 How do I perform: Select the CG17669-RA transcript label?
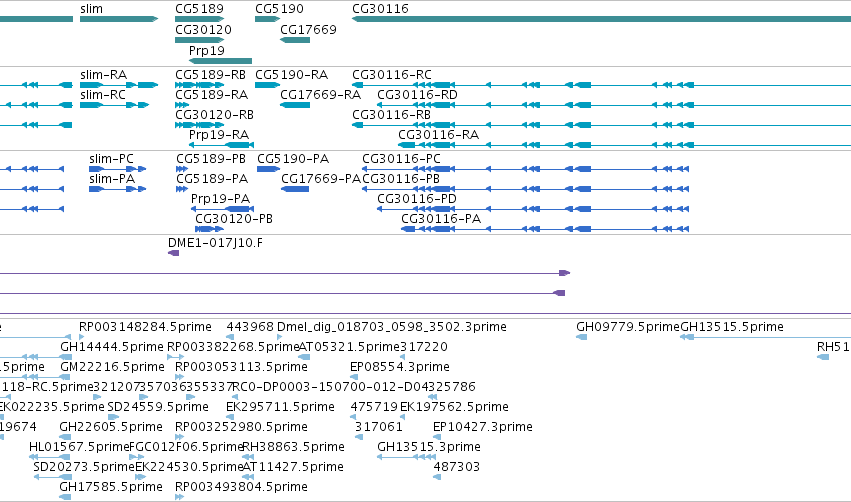pyautogui.click(x=321, y=94)
